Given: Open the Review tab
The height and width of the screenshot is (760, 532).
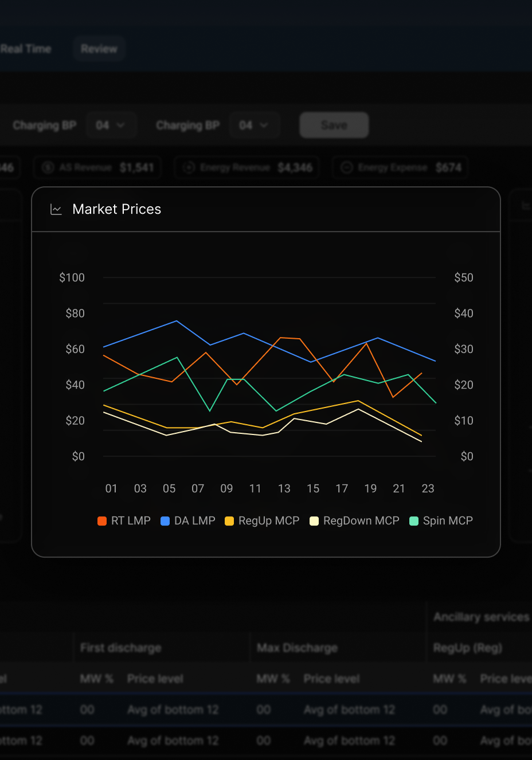Looking at the screenshot, I should [99, 49].
